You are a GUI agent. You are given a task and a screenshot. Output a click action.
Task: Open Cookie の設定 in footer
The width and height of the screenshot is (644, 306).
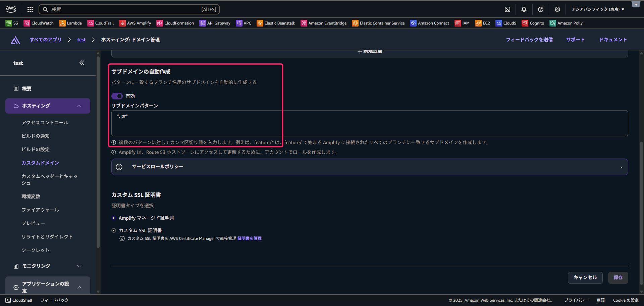pos(626,300)
